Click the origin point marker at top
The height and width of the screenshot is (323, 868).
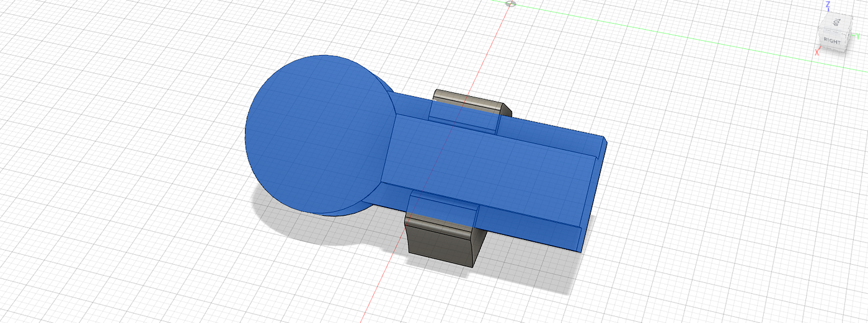tap(511, 4)
